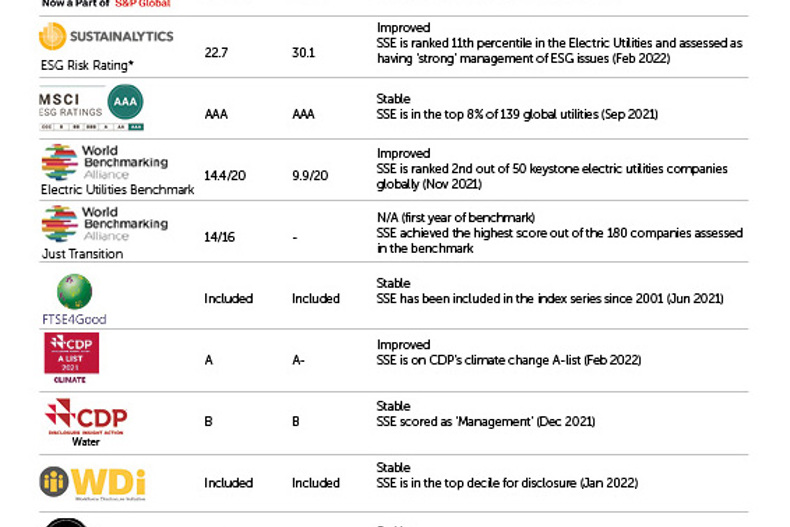Click the 14.4/20 Electric Utilities score

[227, 175]
